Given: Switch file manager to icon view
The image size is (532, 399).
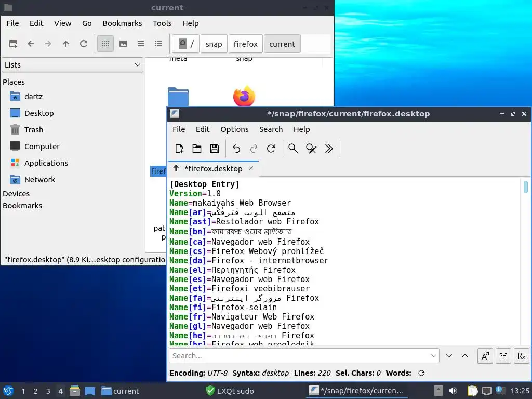Looking at the screenshot, I should pyautogui.click(x=105, y=44).
